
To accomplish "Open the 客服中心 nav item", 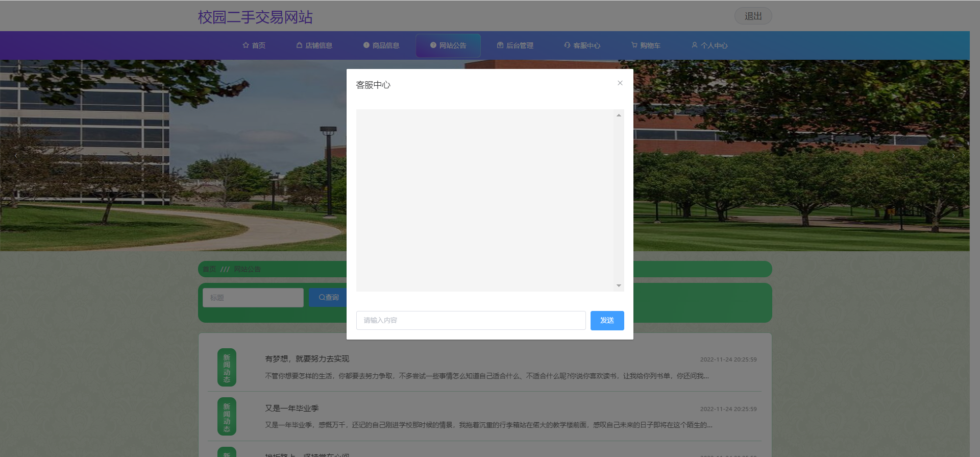I will (581, 45).
